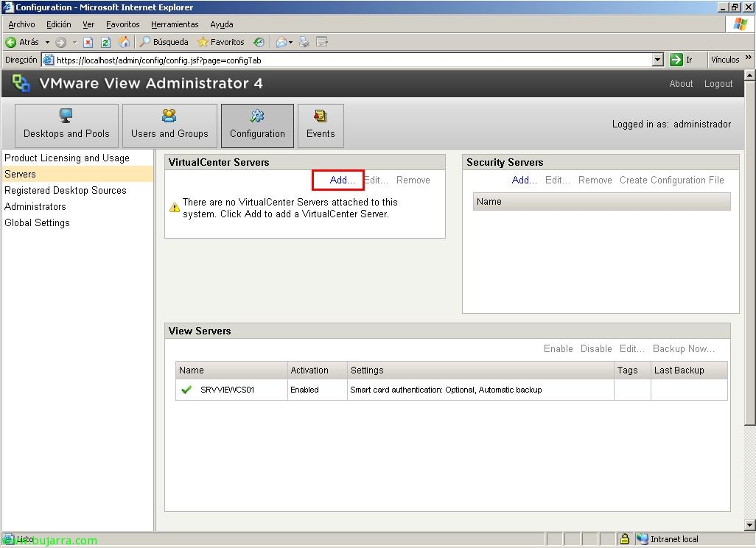Click Enable in View Servers panel
The width and height of the screenshot is (756, 548).
point(559,348)
